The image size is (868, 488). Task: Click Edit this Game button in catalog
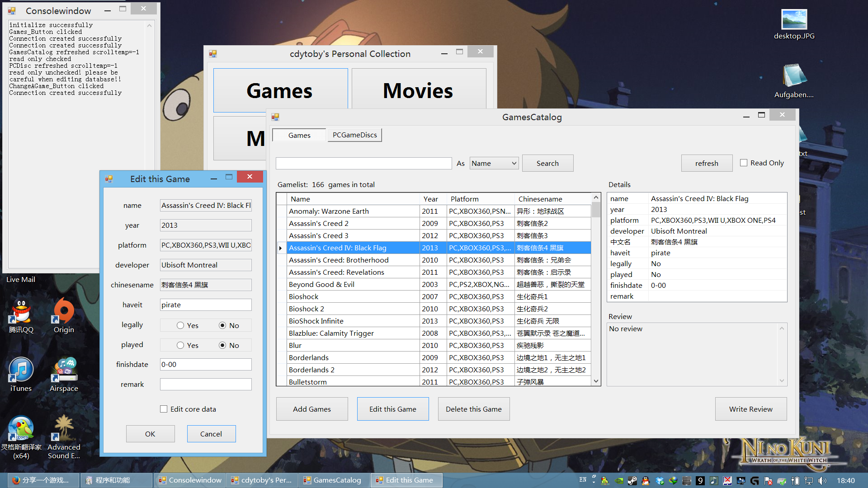click(x=393, y=409)
